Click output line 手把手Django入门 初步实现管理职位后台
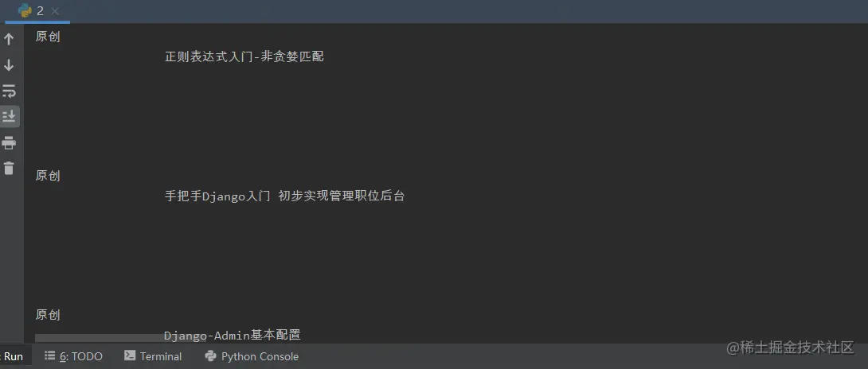Viewport: 868px width, 369px height. tap(284, 196)
